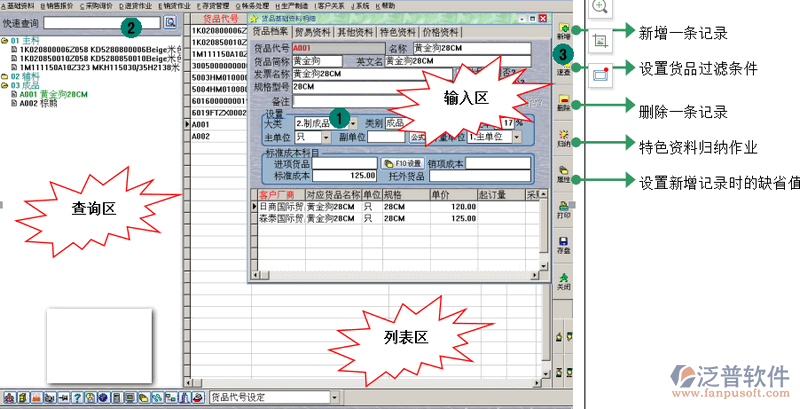The image size is (800, 409).
Task: Click the 属性 (properties) toolbar icon
Action: (x=563, y=174)
